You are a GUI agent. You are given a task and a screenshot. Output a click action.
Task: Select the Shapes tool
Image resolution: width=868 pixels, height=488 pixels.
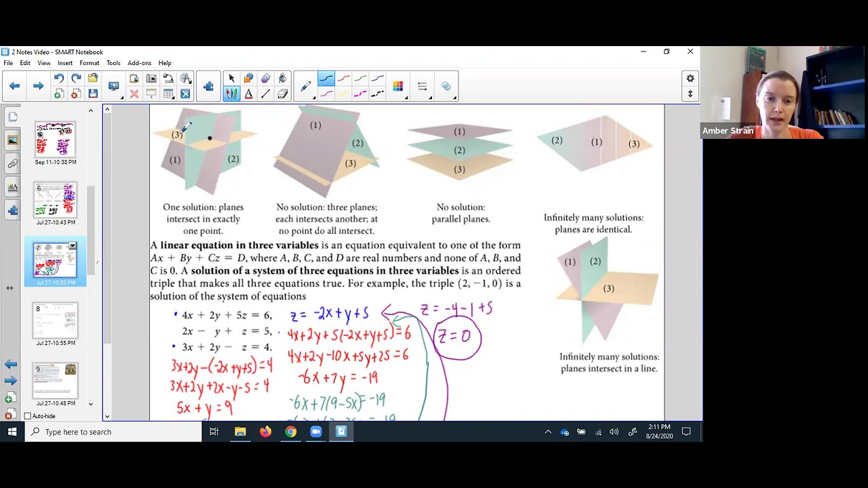tap(248, 79)
